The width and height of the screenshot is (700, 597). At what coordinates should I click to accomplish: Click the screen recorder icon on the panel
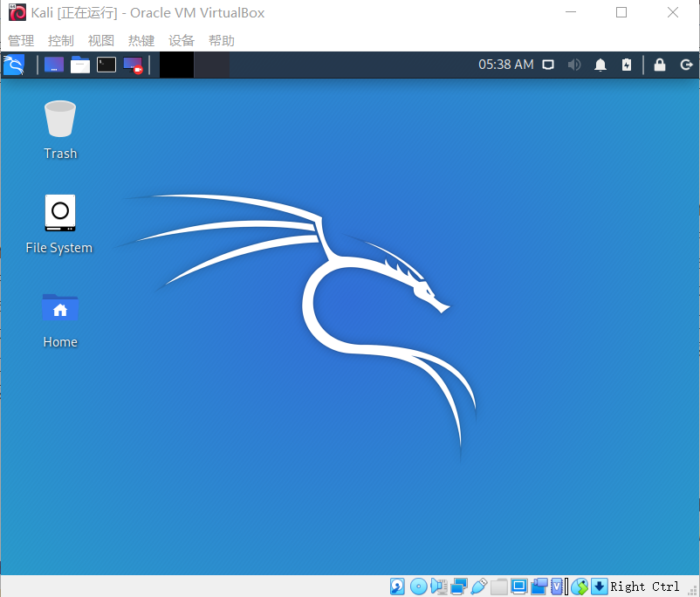[133, 64]
